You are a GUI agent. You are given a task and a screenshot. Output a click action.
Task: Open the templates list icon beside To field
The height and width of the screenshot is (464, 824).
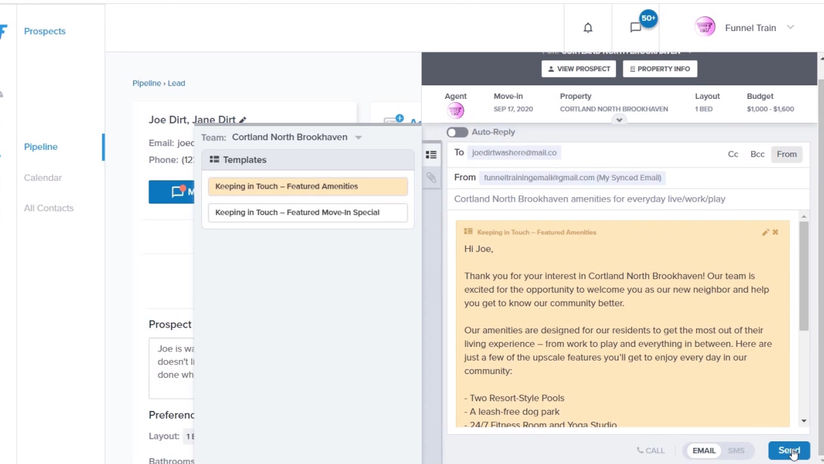tap(431, 154)
